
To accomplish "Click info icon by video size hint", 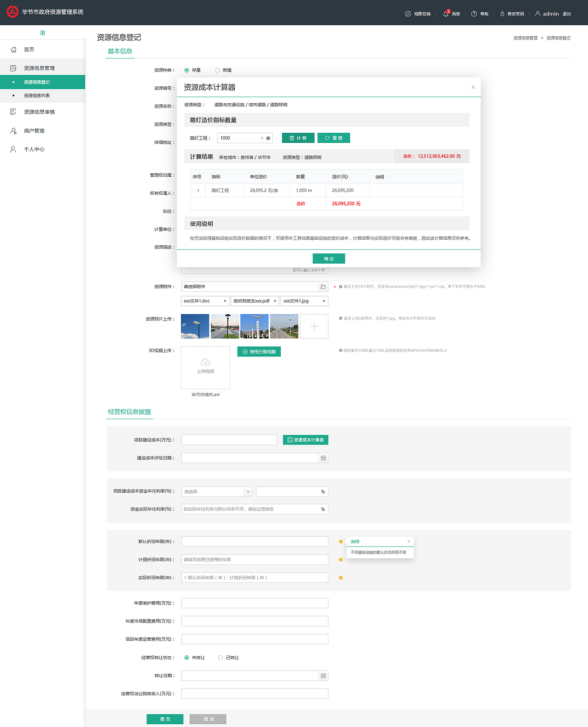I will coord(340,350).
